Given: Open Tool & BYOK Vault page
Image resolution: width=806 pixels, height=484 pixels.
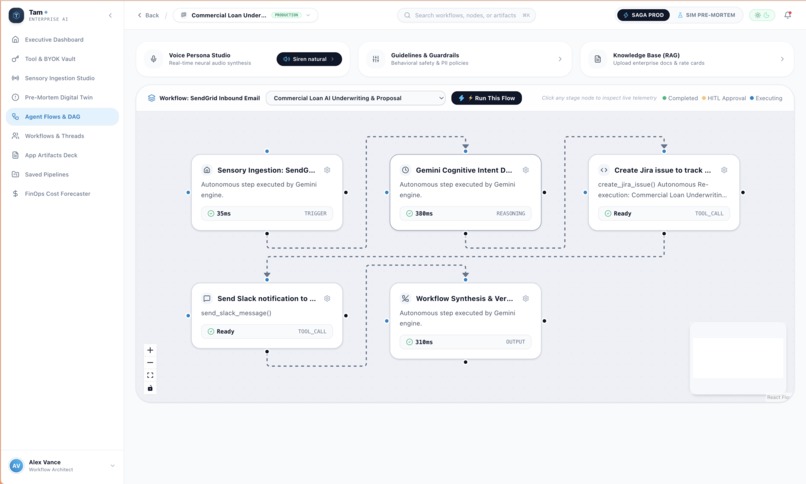Looking at the screenshot, I should (x=62, y=59).
